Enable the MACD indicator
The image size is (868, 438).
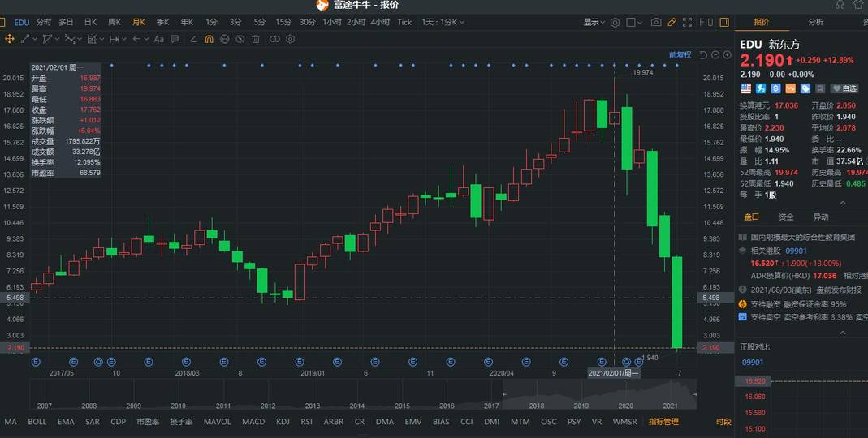coord(253,422)
